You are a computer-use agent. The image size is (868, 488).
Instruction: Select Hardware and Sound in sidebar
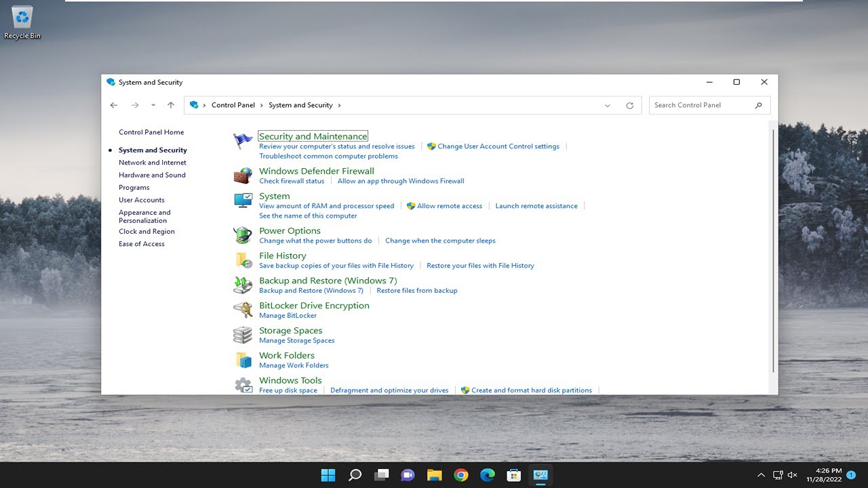152,175
